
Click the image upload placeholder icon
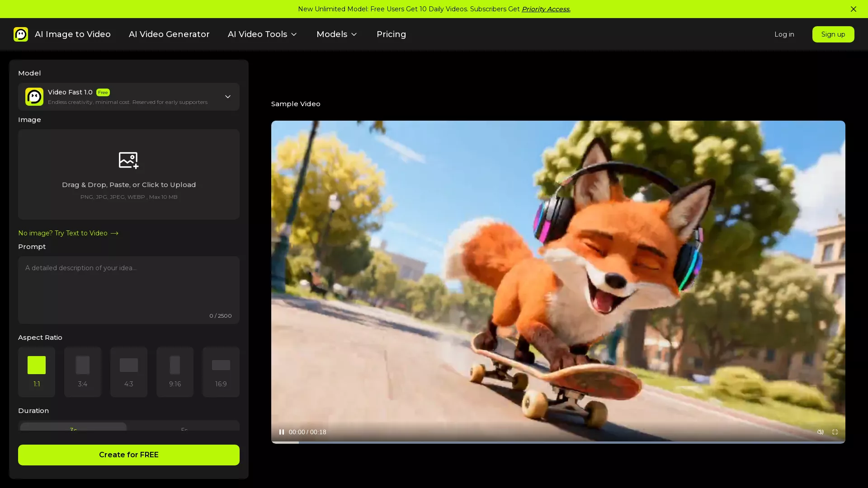[x=128, y=160]
